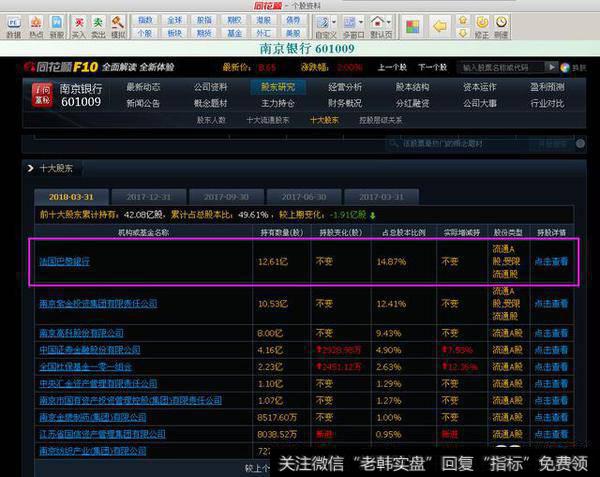Collapse the 十大股东 section header arrow
The width and height of the screenshot is (600, 477).
[x=30, y=168]
